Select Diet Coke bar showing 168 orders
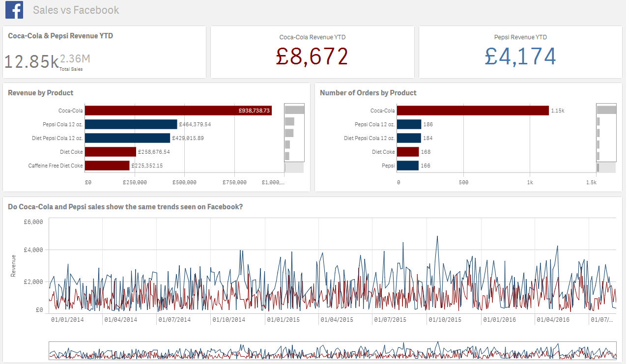Image resolution: width=626 pixels, height=364 pixels. click(407, 152)
